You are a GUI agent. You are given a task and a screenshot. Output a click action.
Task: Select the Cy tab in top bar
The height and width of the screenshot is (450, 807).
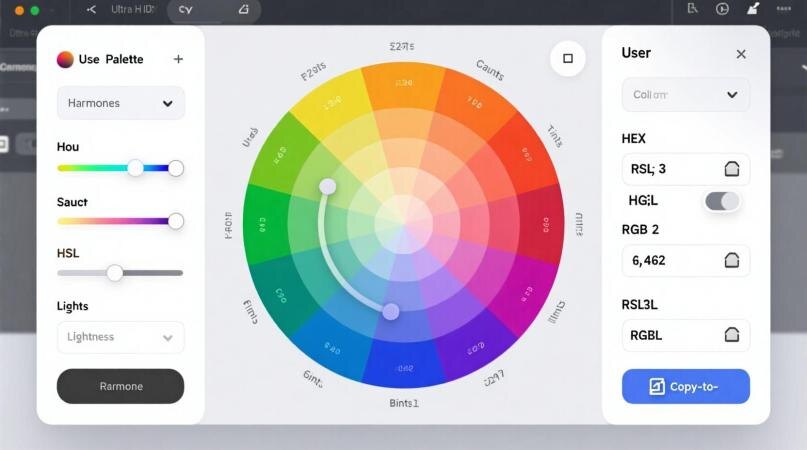[185, 10]
